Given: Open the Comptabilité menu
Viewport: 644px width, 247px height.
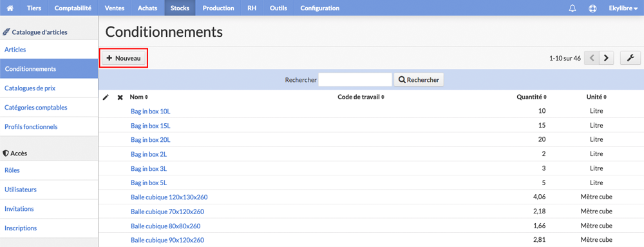Looking at the screenshot, I should (73, 8).
